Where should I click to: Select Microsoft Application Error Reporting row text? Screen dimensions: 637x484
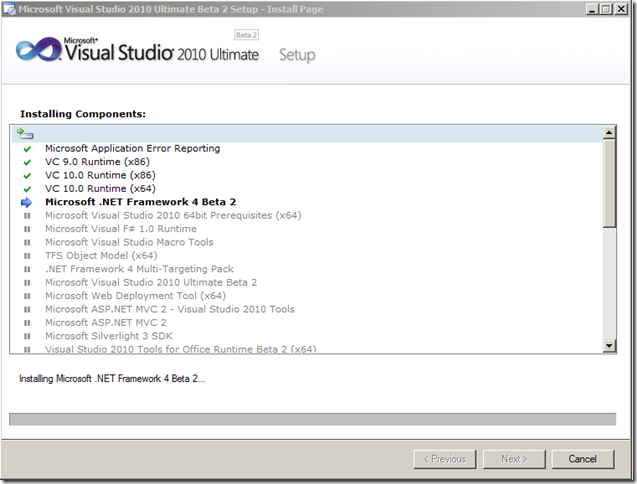pos(132,148)
